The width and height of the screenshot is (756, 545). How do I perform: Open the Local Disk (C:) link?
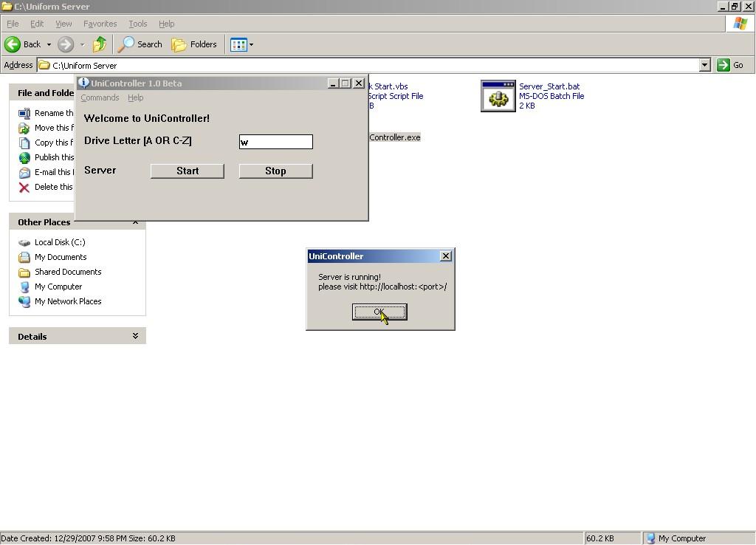[x=60, y=242]
